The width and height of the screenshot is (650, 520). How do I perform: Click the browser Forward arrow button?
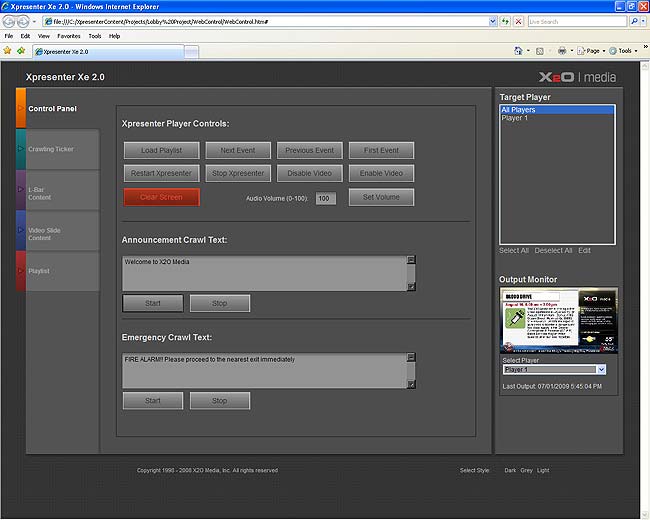pos(24,21)
